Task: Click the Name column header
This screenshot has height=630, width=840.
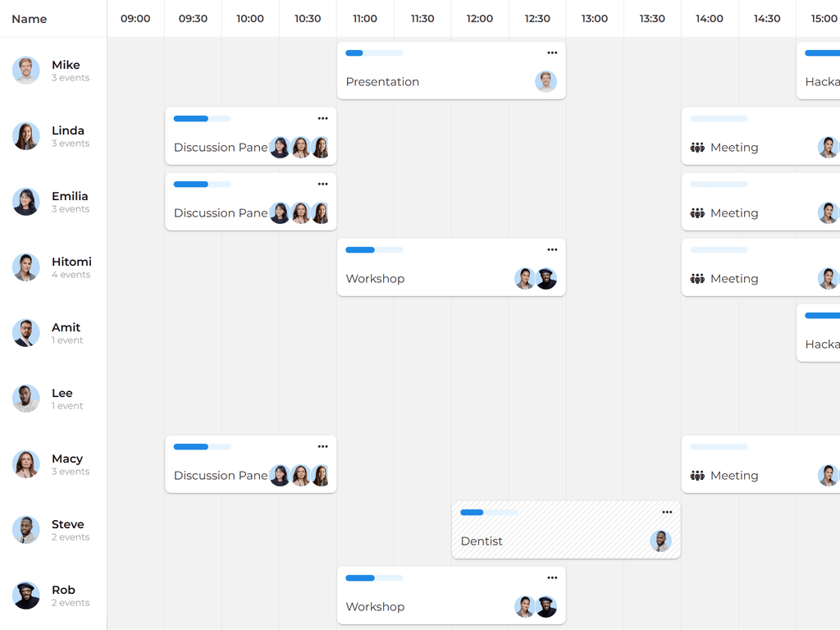Action: 30,19
